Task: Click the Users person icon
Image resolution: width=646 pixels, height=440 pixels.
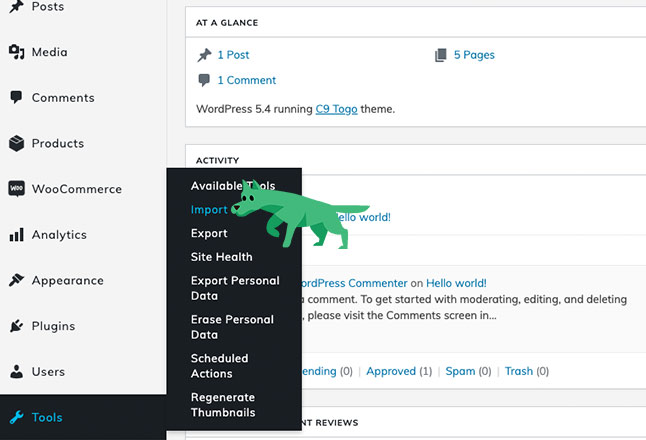Action: 16,372
